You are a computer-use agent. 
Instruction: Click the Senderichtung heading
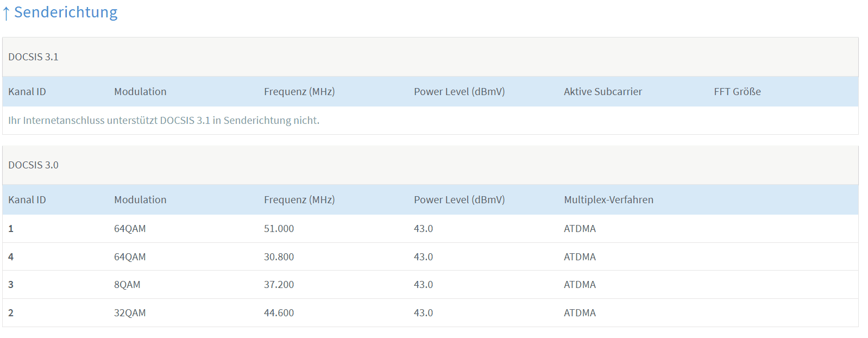click(66, 12)
